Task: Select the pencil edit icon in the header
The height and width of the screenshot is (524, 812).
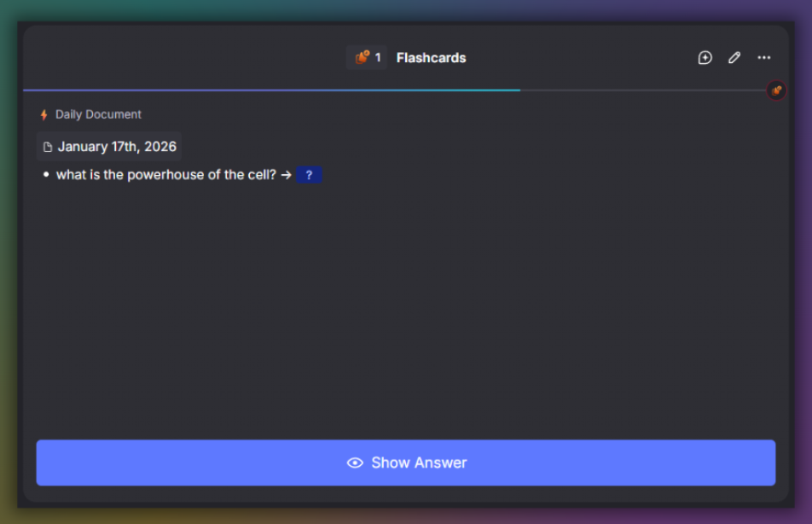Action: [x=734, y=57]
